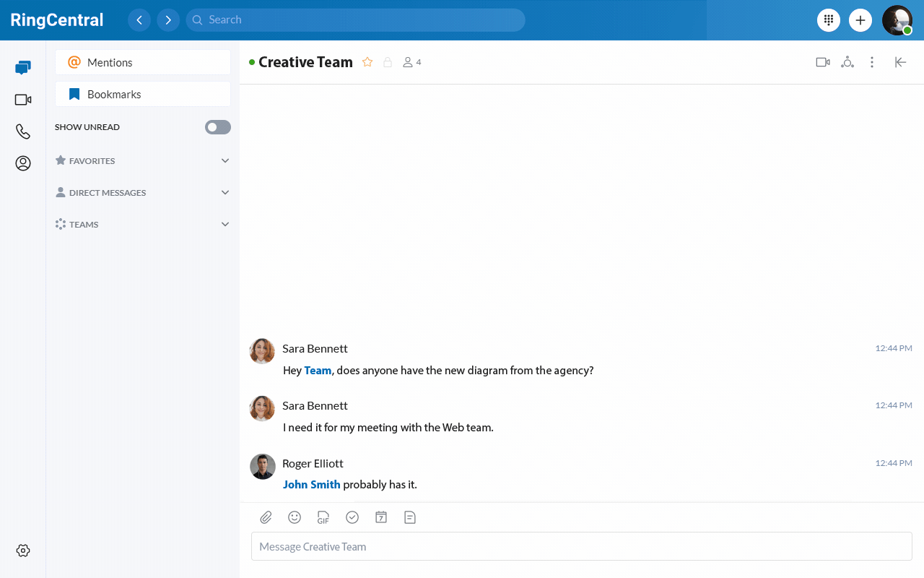The image size is (924, 578).
Task: Expand the Teams section
Action: (225, 225)
